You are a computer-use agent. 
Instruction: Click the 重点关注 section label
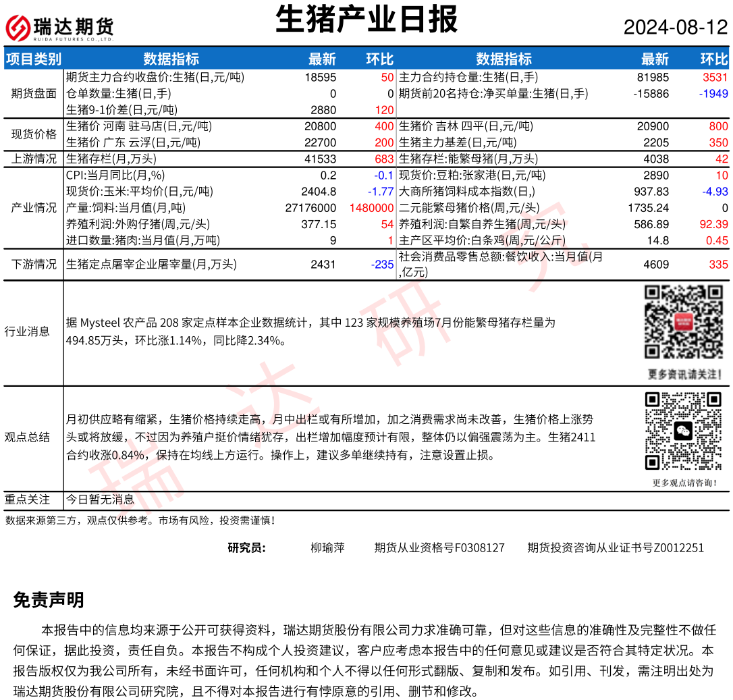point(27,500)
